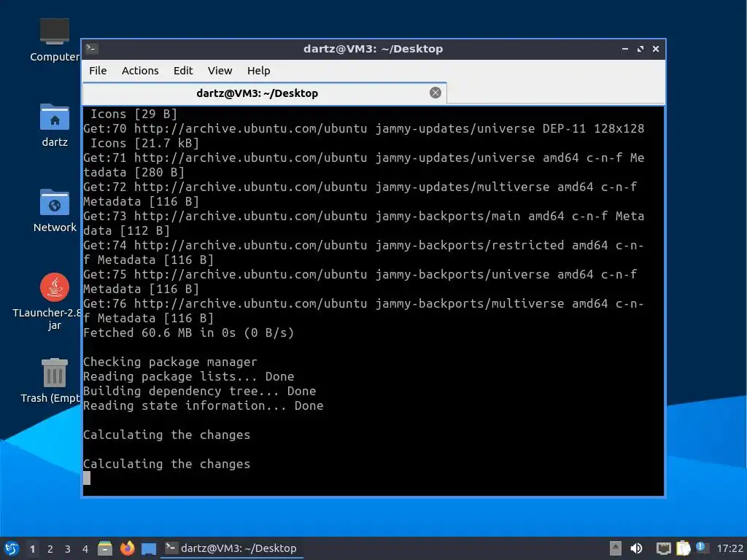The height and width of the screenshot is (560, 747).
Task: Close the terminal window
Action: (656, 49)
